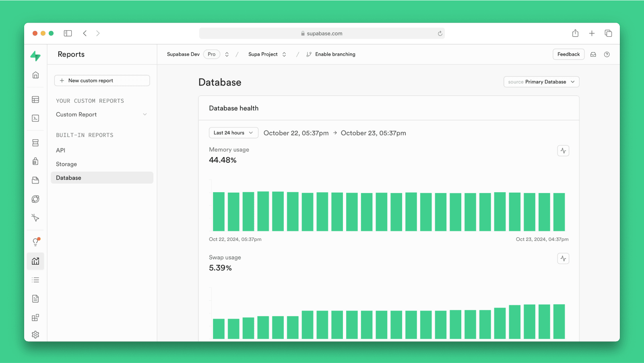Open the Database sidebar icon
The width and height of the screenshot is (644, 363).
pos(35,143)
